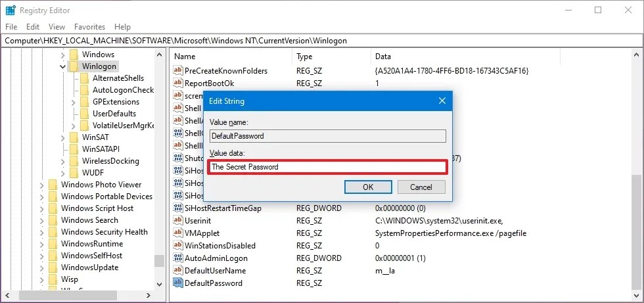The image size is (644, 303).
Task: Click the PreCreateKnownFolders GUID data
Action: tap(452, 70)
